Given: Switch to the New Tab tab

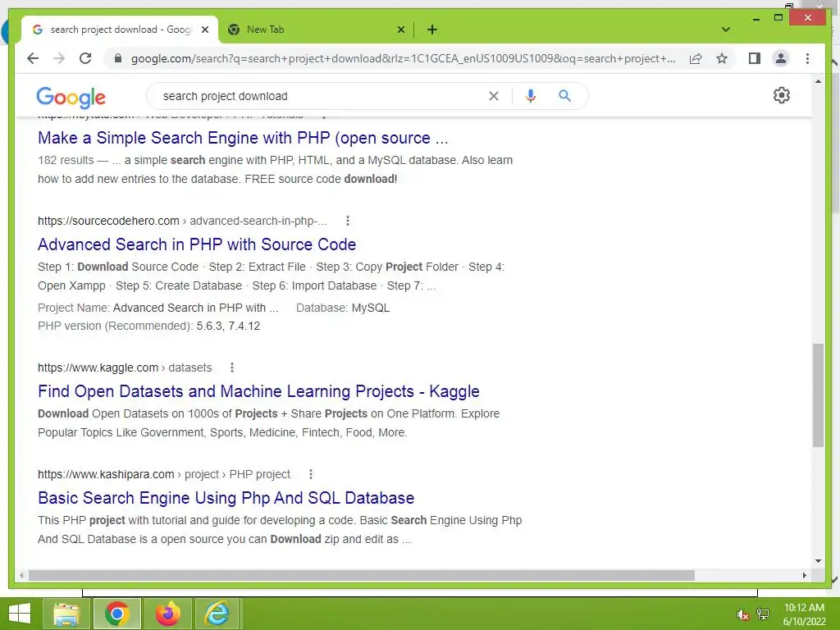Looking at the screenshot, I should click(x=316, y=30).
